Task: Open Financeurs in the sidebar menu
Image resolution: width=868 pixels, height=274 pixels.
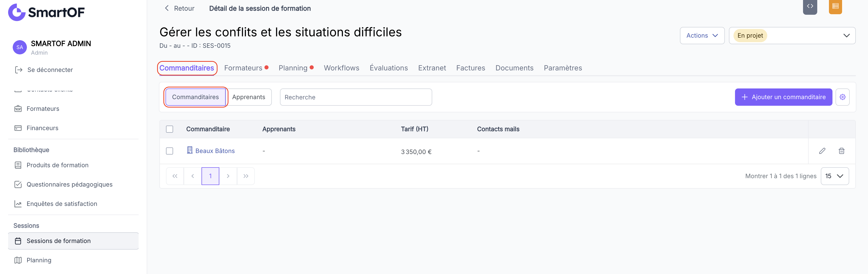Action: (x=42, y=128)
